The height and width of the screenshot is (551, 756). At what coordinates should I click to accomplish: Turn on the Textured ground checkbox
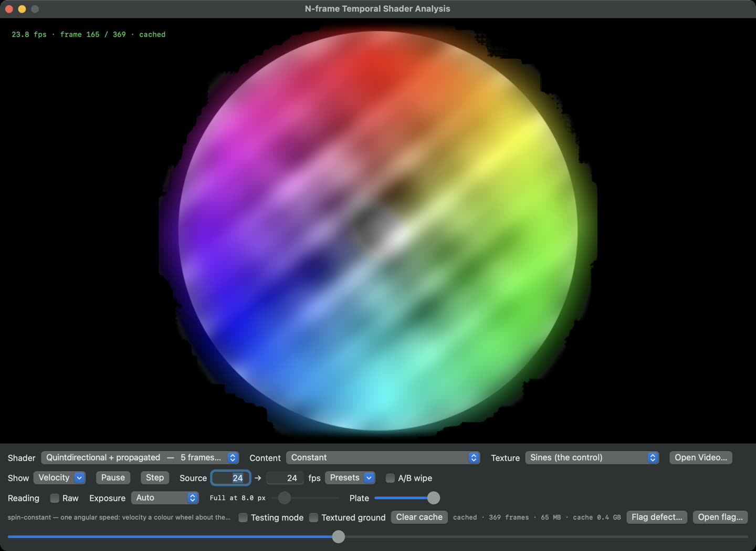click(313, 517)
